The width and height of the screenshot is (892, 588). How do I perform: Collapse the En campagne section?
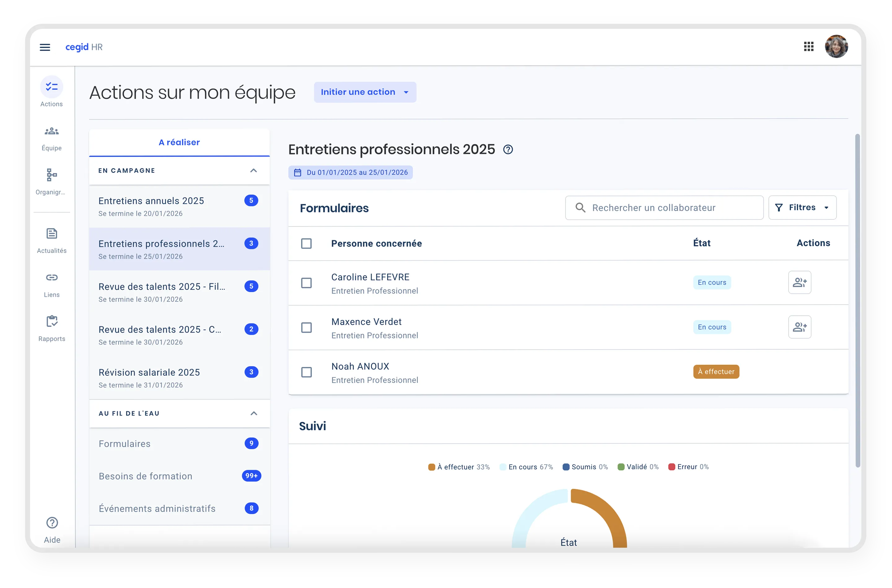[254, 171]
